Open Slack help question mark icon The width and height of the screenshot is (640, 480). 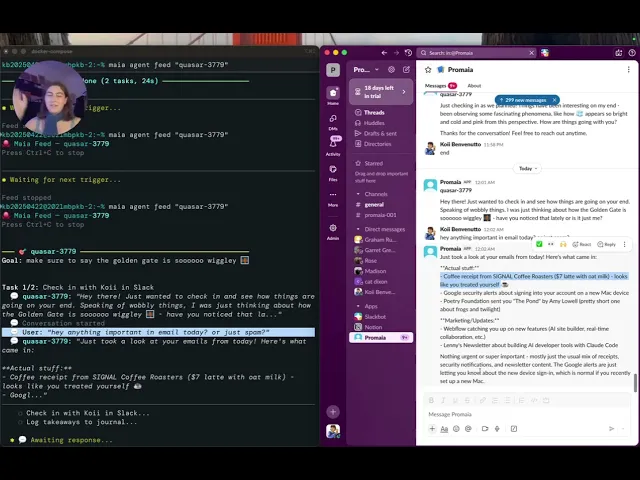click(x=632, y=53)
